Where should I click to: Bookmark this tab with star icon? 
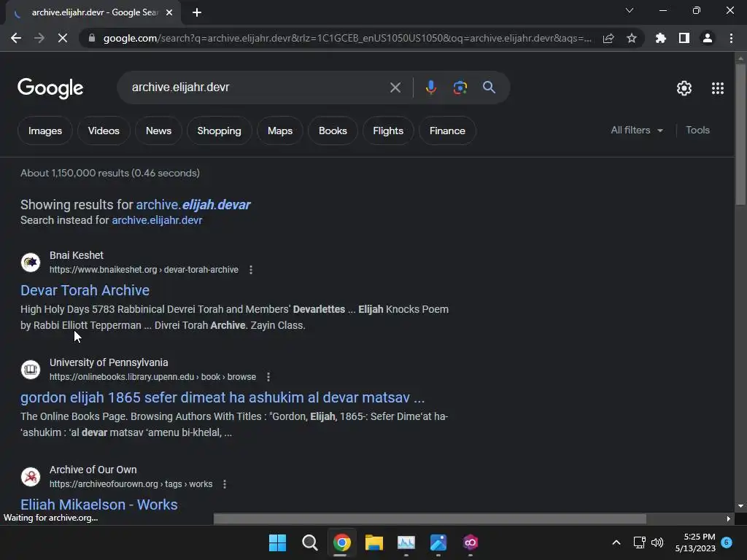pos(632,38)
